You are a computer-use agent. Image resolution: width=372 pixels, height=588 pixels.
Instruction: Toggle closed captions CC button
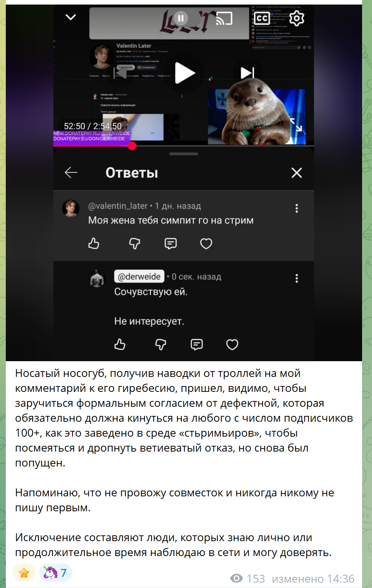pos(261,18)
